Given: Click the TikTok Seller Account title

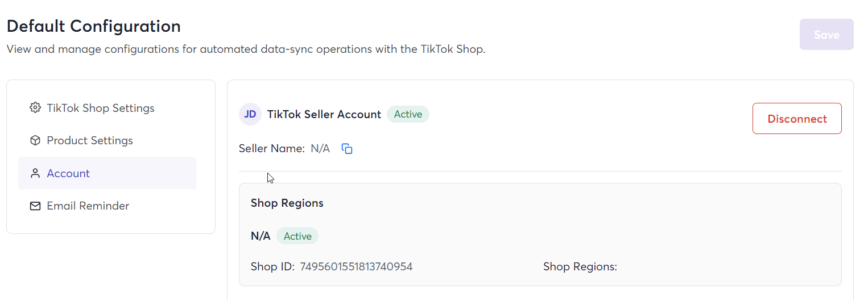Looking at the screenshot, I should pyautogui.click(x=324, y=114).
